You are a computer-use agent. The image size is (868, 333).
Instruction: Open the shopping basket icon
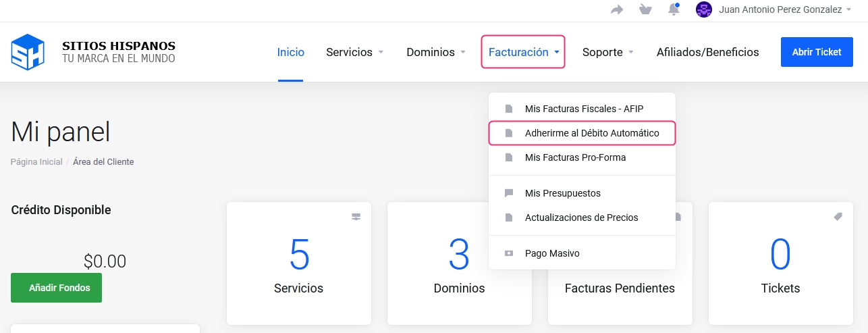[x=646, y=9]
